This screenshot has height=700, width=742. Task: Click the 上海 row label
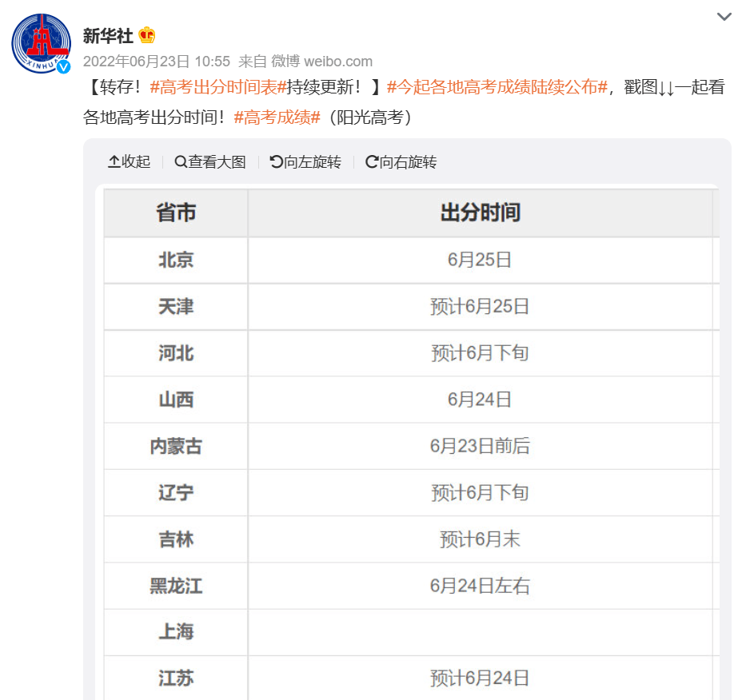pos(176,632)
